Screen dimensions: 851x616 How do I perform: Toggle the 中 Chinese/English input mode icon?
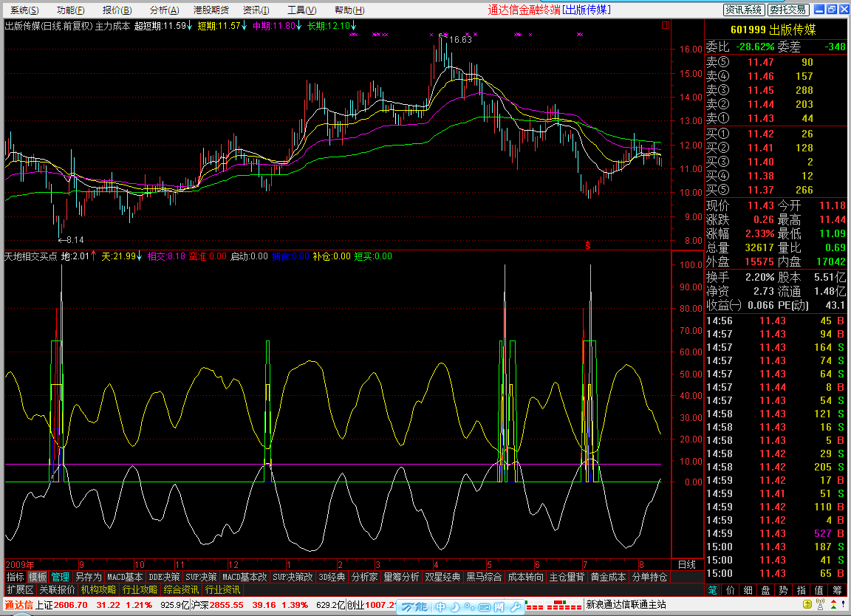click(441, 607)
